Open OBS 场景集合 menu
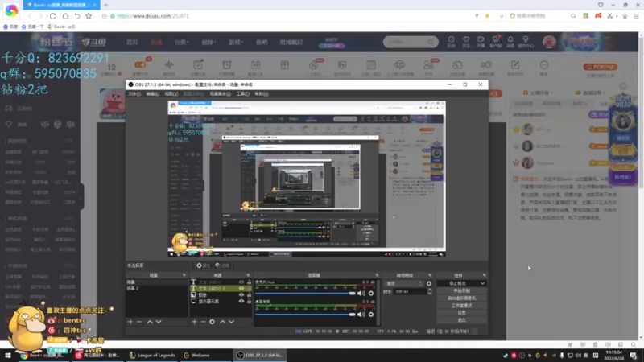 click(221, 94)
